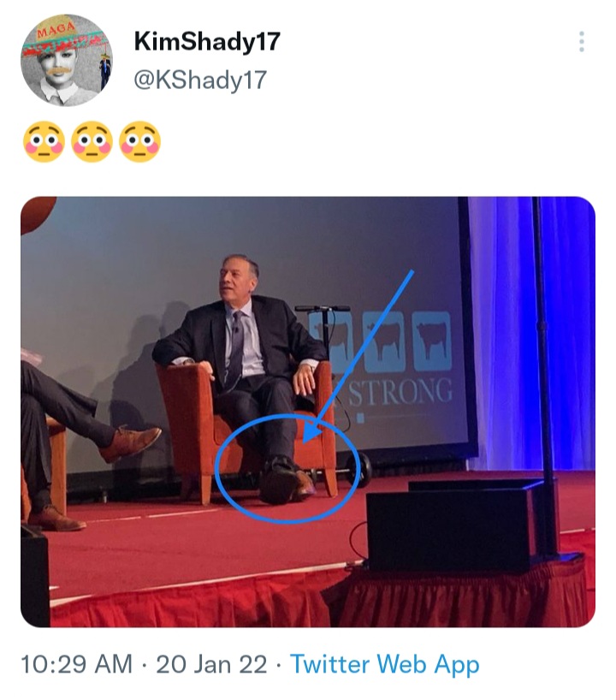The image size is (616, 700).
Task: Click the middle cow logo on screen
Action: pos(383,341)
